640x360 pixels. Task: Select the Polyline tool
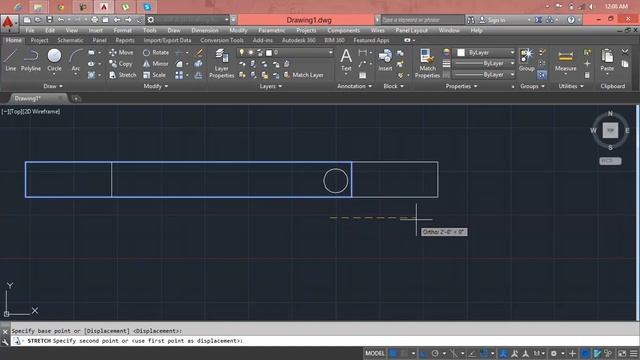(31, 60)
